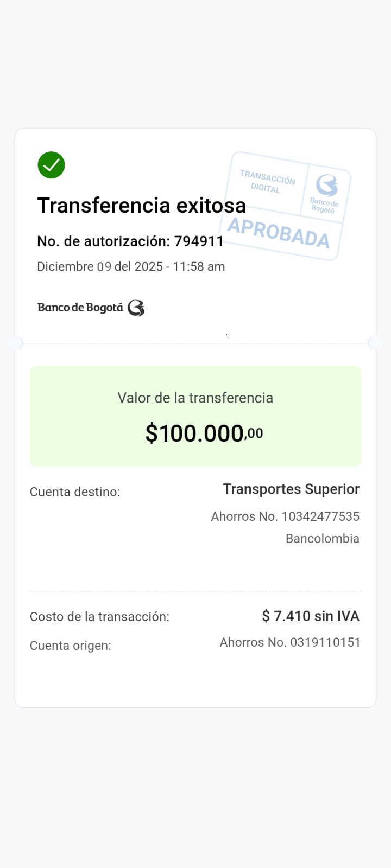Viewport: 391px width, 868px height.
Task: Select destination account Ahorros No. 10342477535
Action: click(x=285, y=516)
